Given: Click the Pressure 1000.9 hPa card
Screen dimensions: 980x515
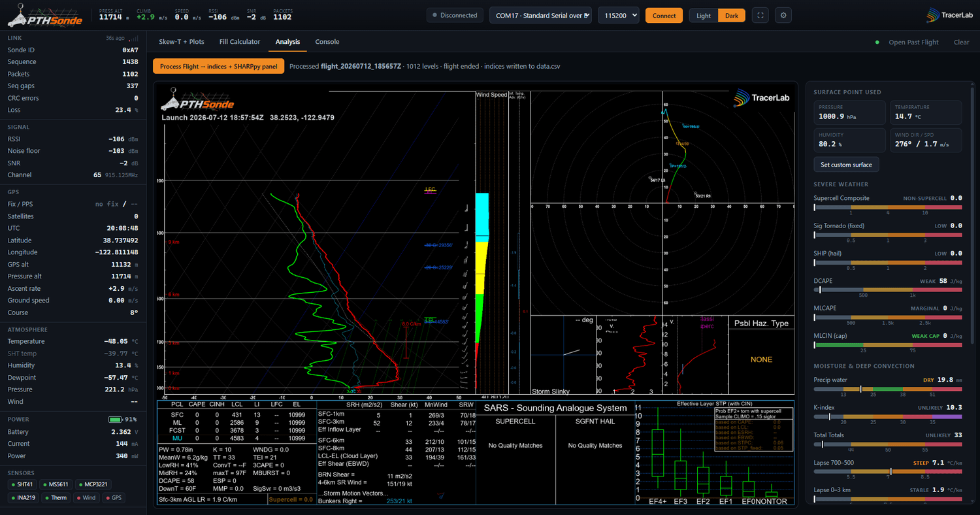Looking at the screenshot, I should click(x=849, y=112).
